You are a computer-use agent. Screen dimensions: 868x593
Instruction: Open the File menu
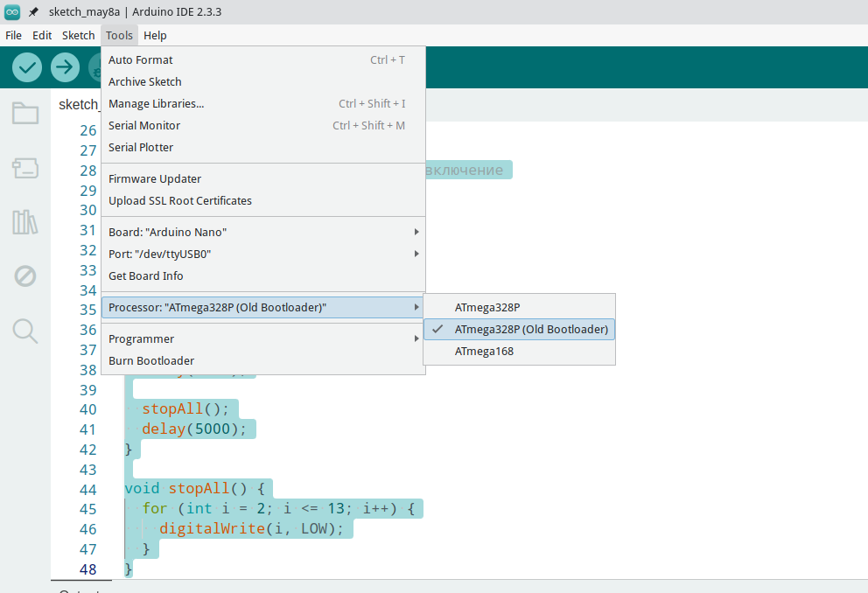[13, 35]
